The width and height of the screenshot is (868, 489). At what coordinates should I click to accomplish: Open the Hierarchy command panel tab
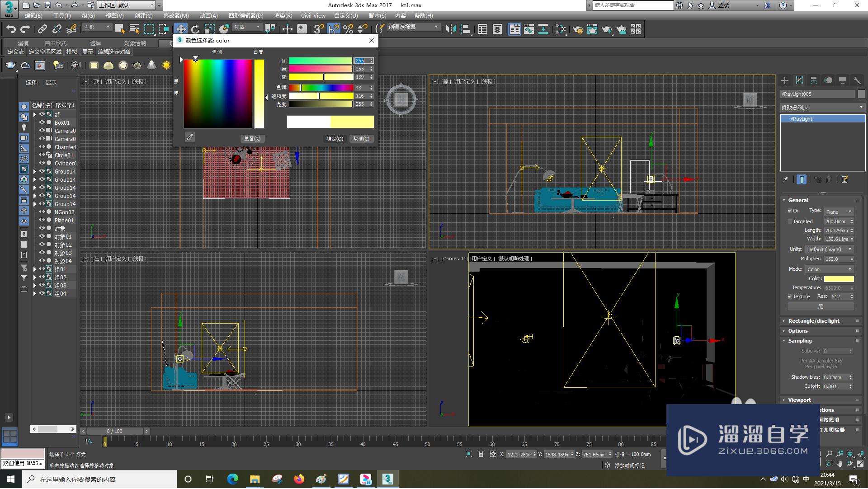pos(814,80)
